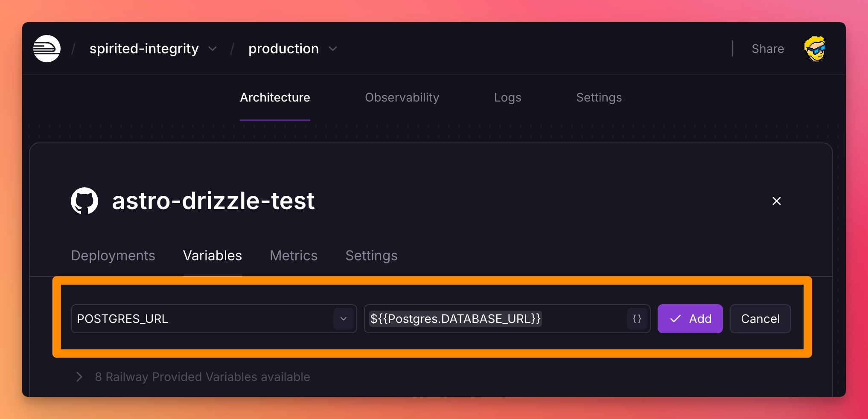This screenshot has height=419, width=868.
Task: View the service Metrics tab
Action: (294, 256)
